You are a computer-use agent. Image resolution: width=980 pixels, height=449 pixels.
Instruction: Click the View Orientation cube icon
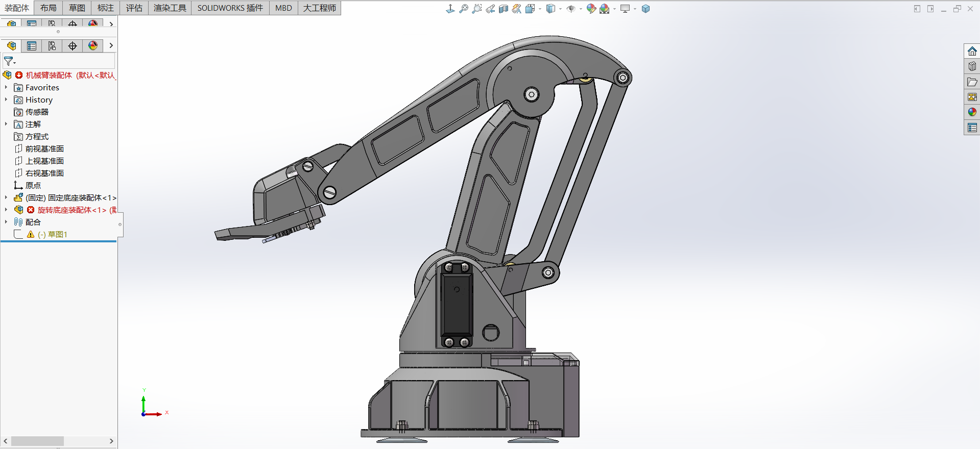click(x=530, y=9)
